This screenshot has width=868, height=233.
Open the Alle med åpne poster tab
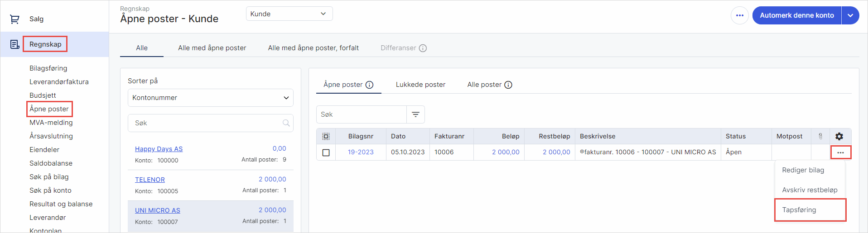(212, 48)
